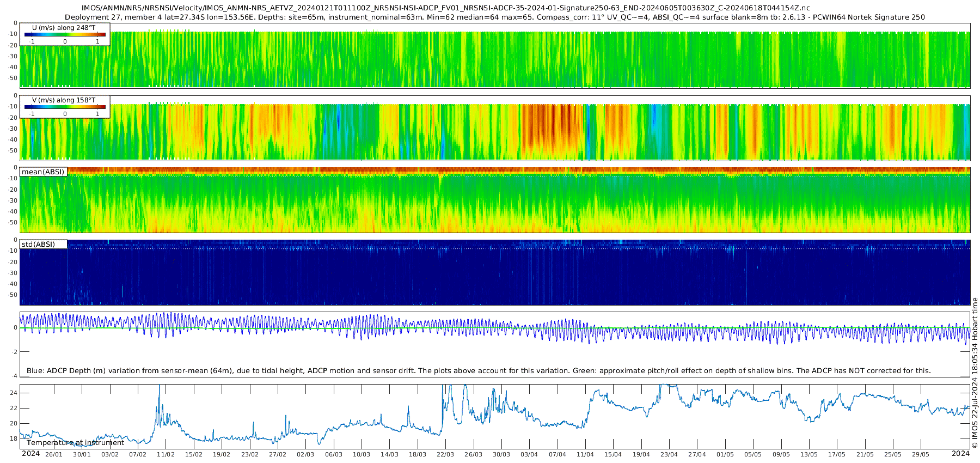The height and width of the screenshot is (463, 980).
Task: Click the 23/02 date tick label
Action: [x=250, y=454]
